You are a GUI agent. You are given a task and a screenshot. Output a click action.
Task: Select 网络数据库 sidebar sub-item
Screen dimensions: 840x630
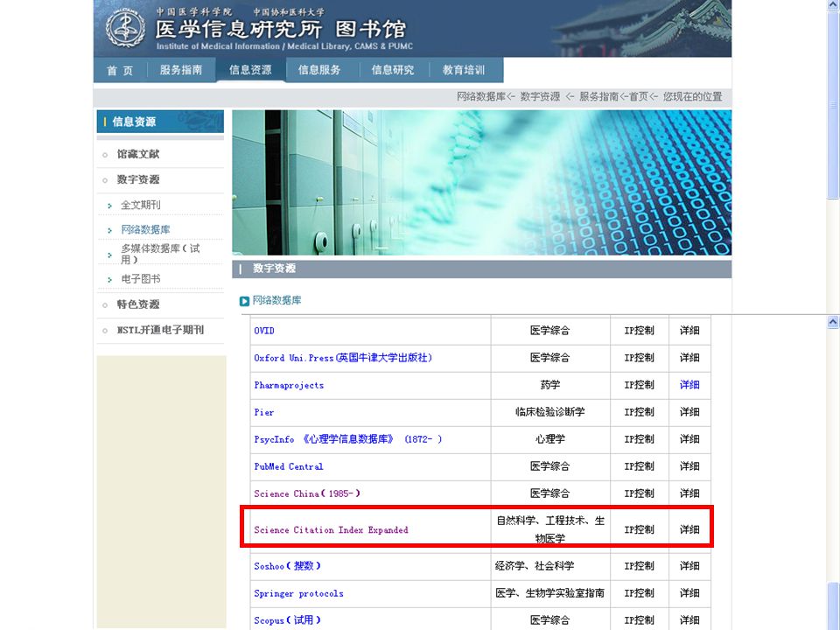[x=145, y=230]
